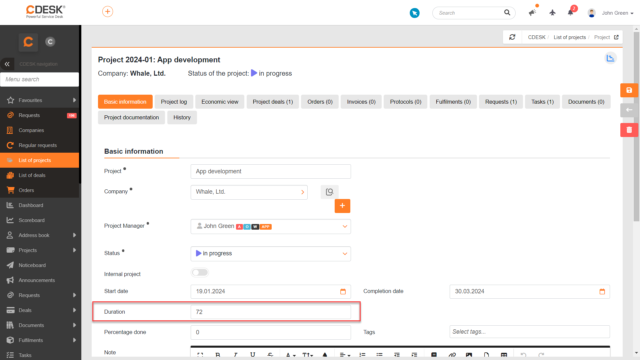Image resolution: width=640 pixels, height=360 pixels.
Task: Click the blue chart icon near project title
Action: (x=610, y=58)
